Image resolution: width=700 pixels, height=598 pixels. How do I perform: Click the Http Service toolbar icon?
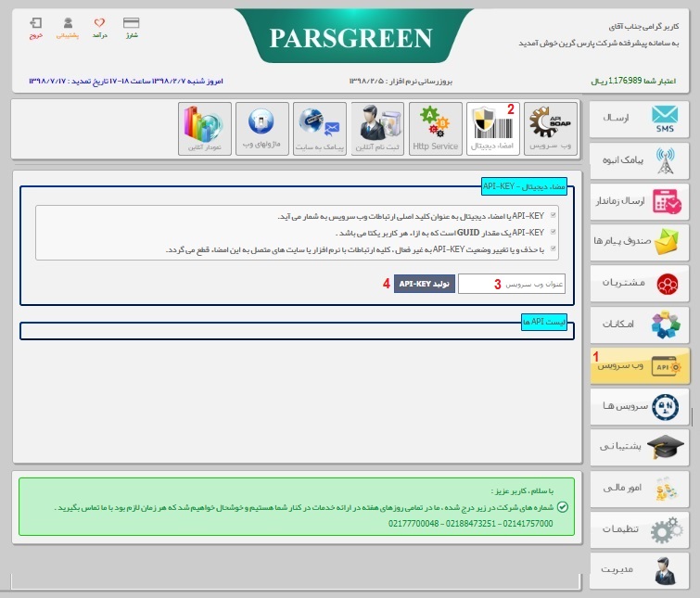[x=435, y=128]
